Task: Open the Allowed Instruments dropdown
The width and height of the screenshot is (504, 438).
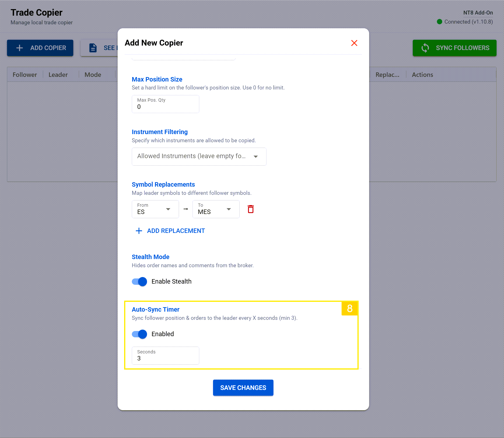Action: (x=199, y=157)
